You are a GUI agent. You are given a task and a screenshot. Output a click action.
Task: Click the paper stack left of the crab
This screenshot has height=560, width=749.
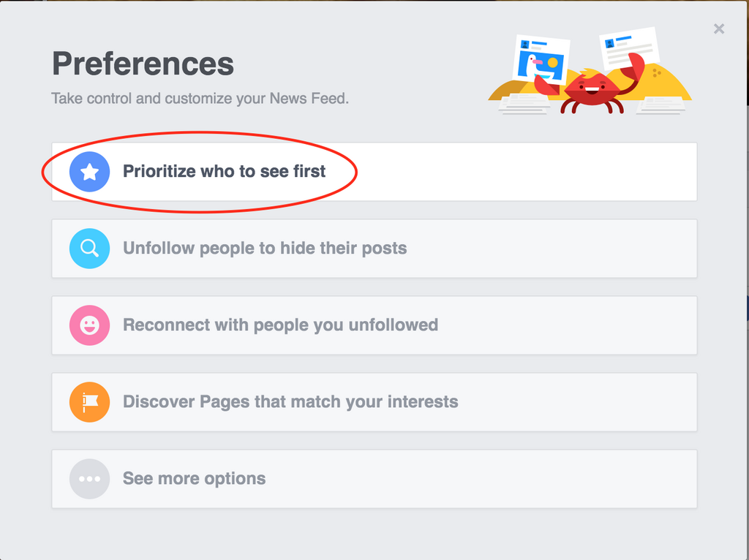[524, 104]
